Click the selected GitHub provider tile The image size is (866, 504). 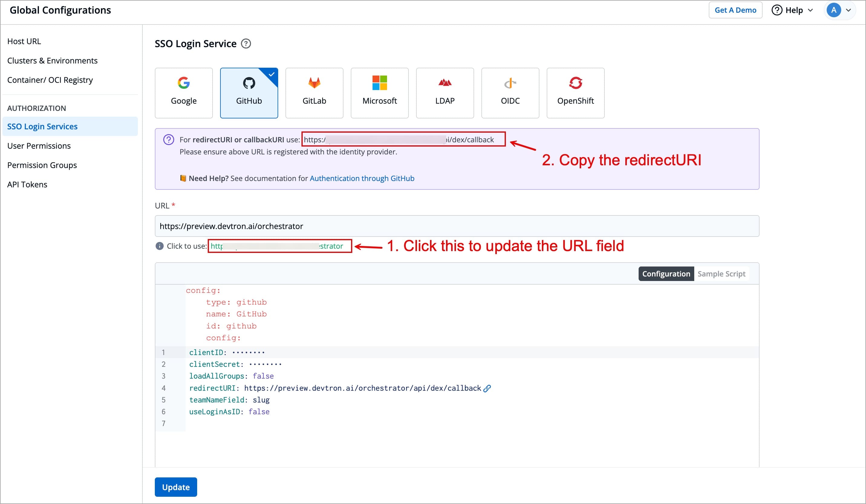point(249,93)
